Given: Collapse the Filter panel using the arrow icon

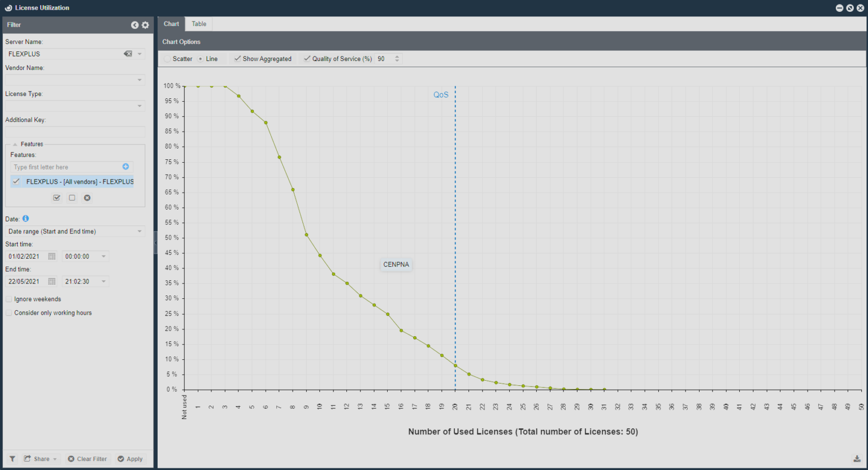Looking at the screenshot, I should [134, 25].
